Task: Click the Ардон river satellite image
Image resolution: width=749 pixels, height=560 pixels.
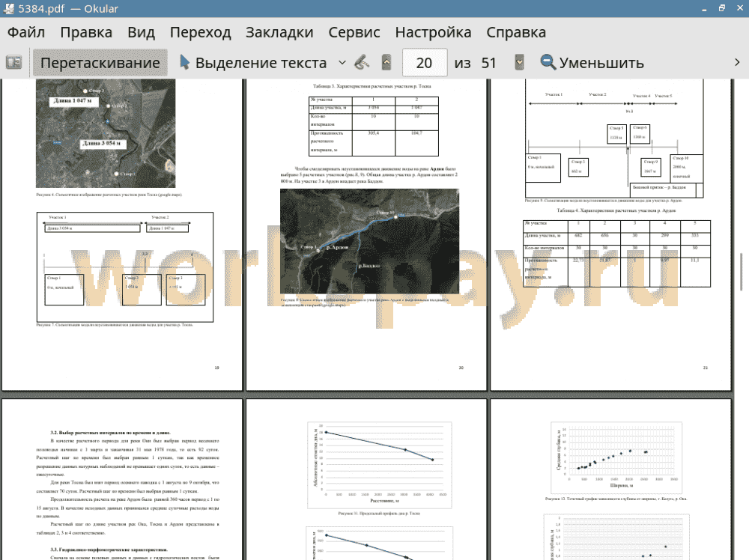Action: [370, 241]
